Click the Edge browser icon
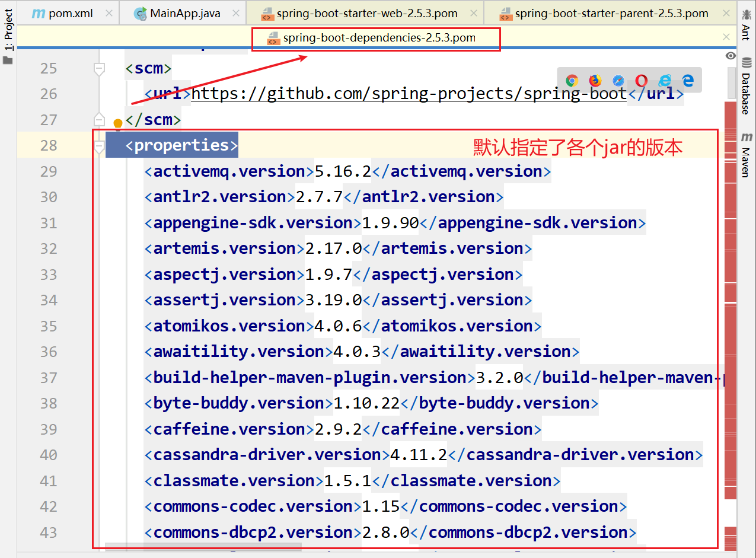 pyautogui.click(x=688, y=81)
